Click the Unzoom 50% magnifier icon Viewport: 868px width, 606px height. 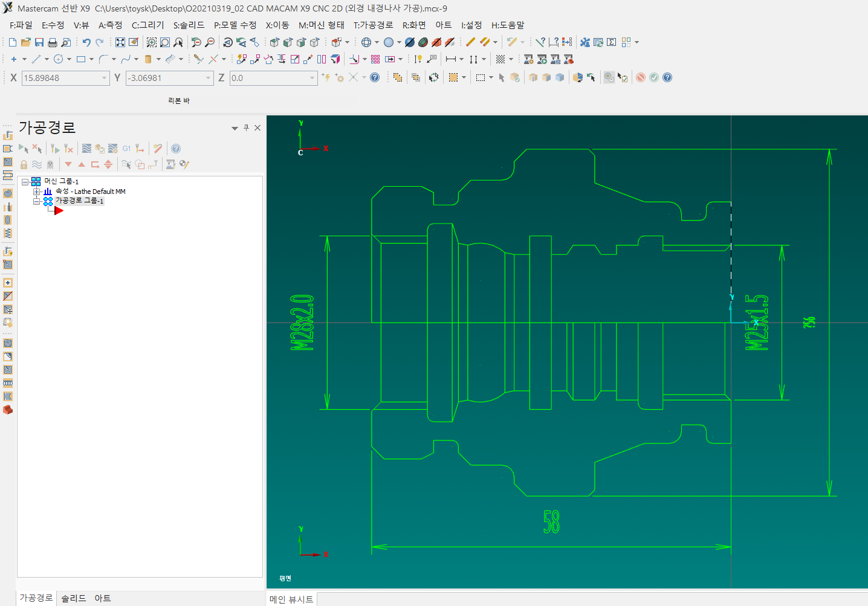[196, 42]
